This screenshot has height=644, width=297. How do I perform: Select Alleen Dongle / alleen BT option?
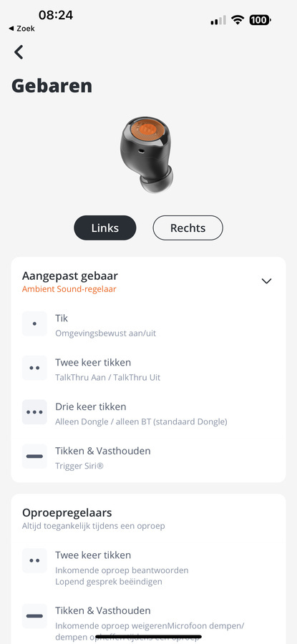[141, 421]
